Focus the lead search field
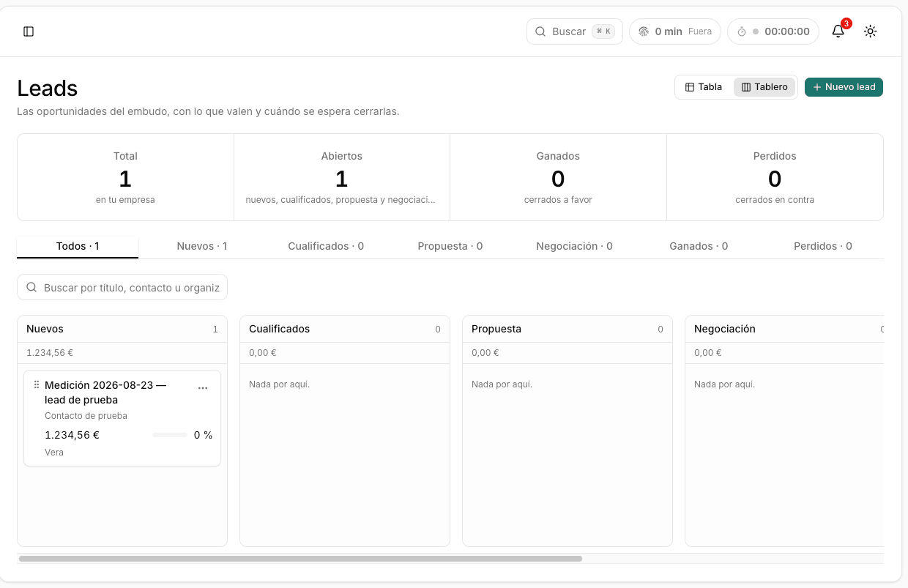 [122, 288]
